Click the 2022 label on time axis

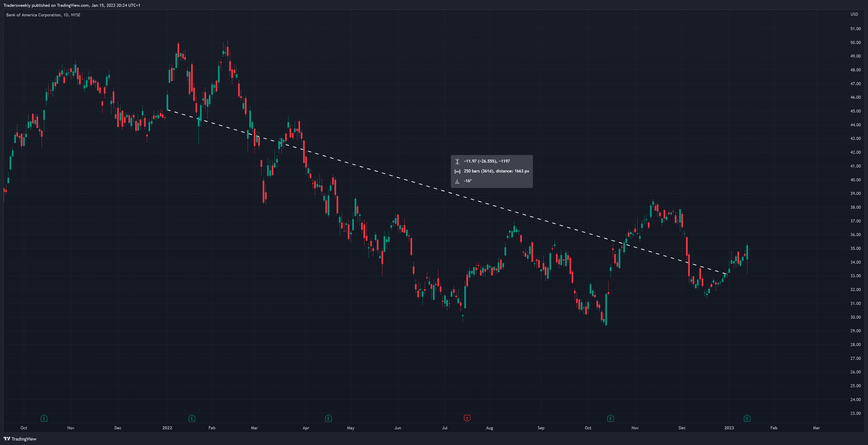[x=167, y=428]
